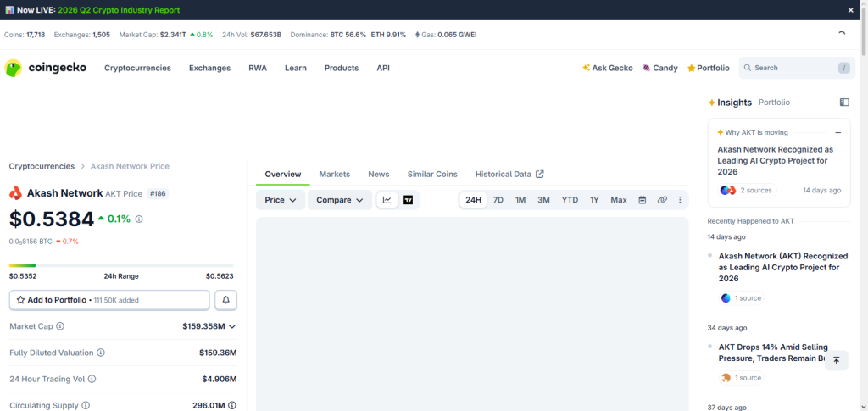
Task: Switch to the Markets tab
Action: click(334, 175)
